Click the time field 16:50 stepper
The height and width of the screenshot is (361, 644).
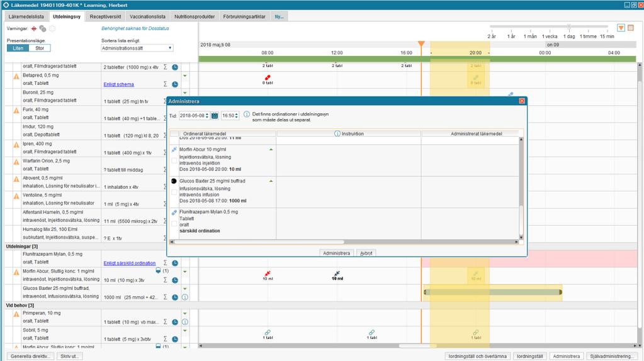coord(236,116)
